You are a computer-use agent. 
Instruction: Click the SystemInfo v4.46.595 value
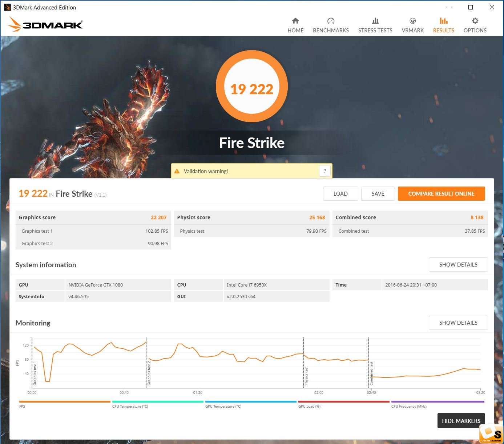pos(78,296)
